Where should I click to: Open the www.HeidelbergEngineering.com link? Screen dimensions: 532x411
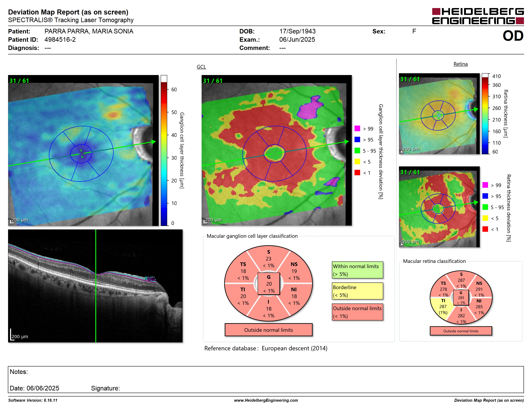pos(266,400)
